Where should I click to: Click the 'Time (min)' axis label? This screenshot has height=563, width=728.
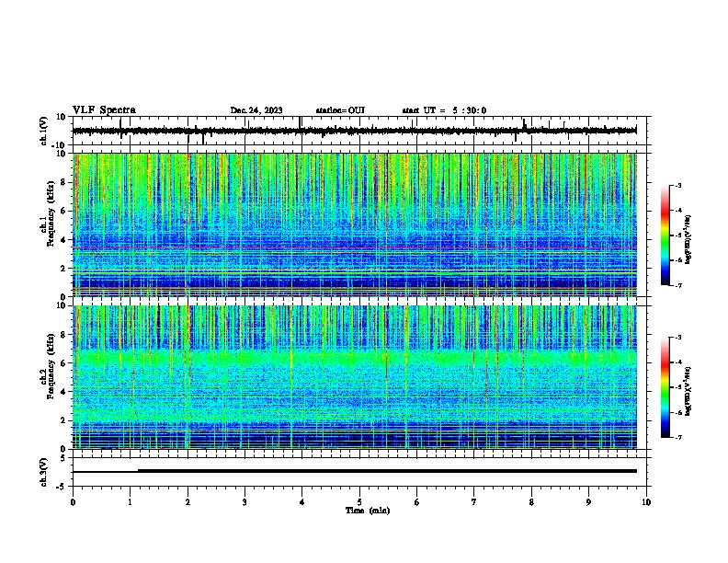click(368, 511)
